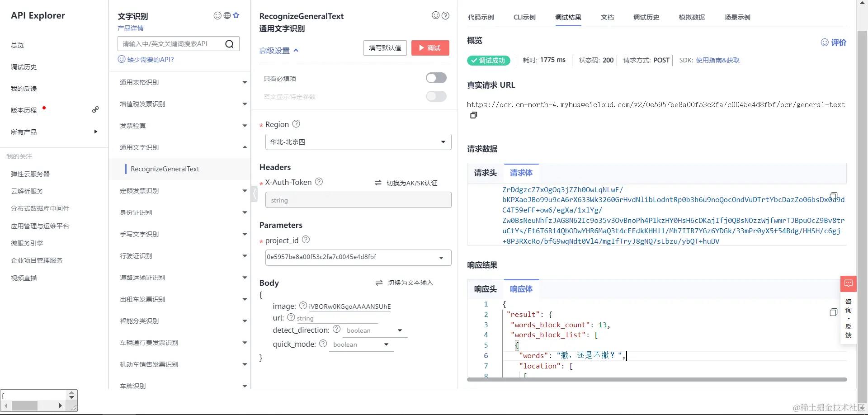868x415 pixels.
Task: Click the X-Auth-Token string input field
Action: tap(358, 200)
